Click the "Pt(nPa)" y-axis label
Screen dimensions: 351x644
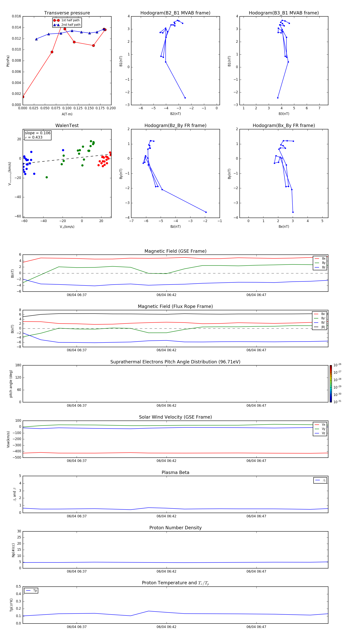pyautogui.click(x=8, y=61)
